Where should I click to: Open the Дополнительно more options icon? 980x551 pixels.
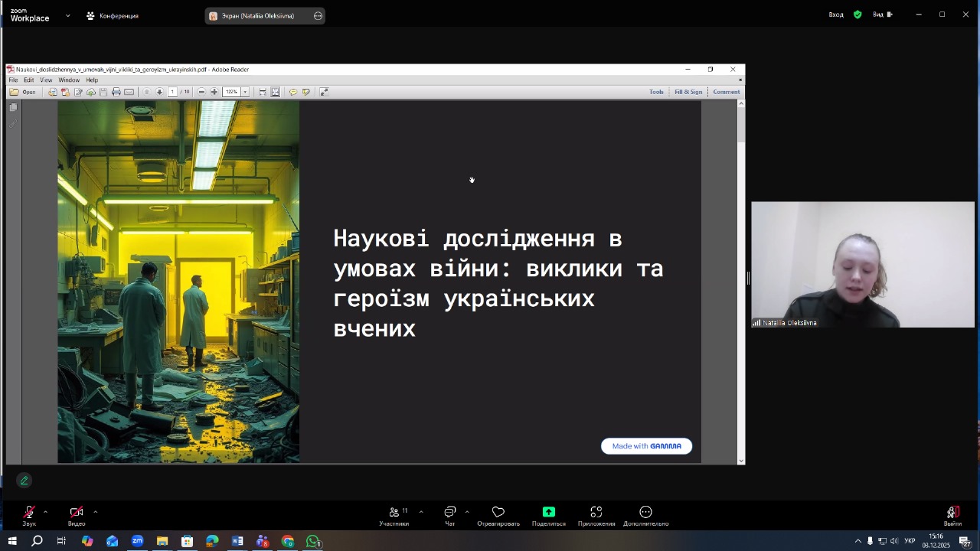(645, 512)
